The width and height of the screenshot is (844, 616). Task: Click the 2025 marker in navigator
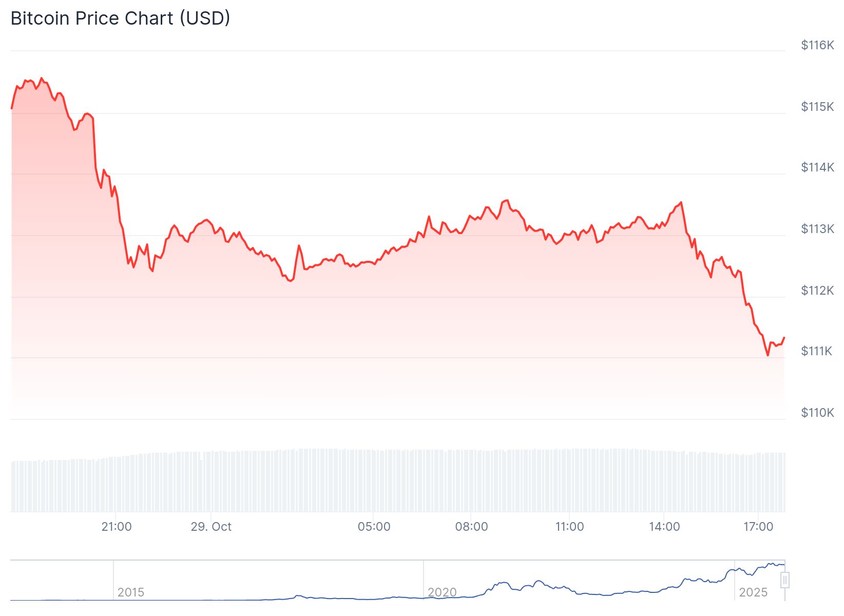[753, 592]
